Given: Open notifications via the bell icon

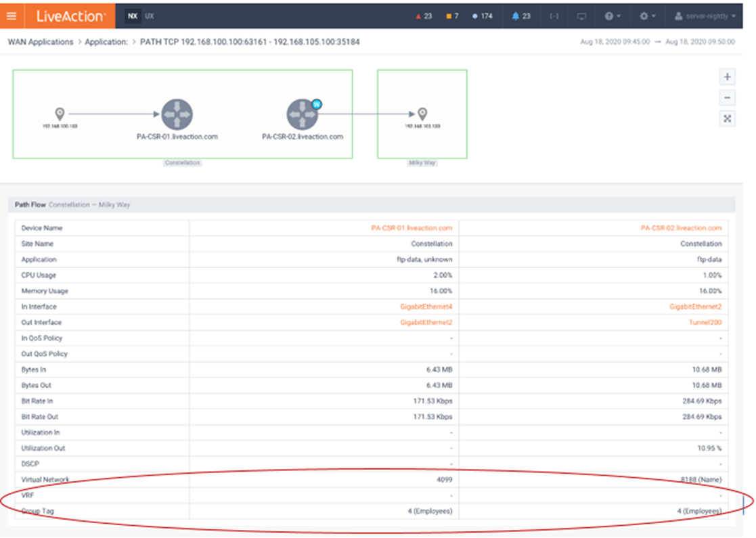Looking at the screenshot, I should [522, 16].
